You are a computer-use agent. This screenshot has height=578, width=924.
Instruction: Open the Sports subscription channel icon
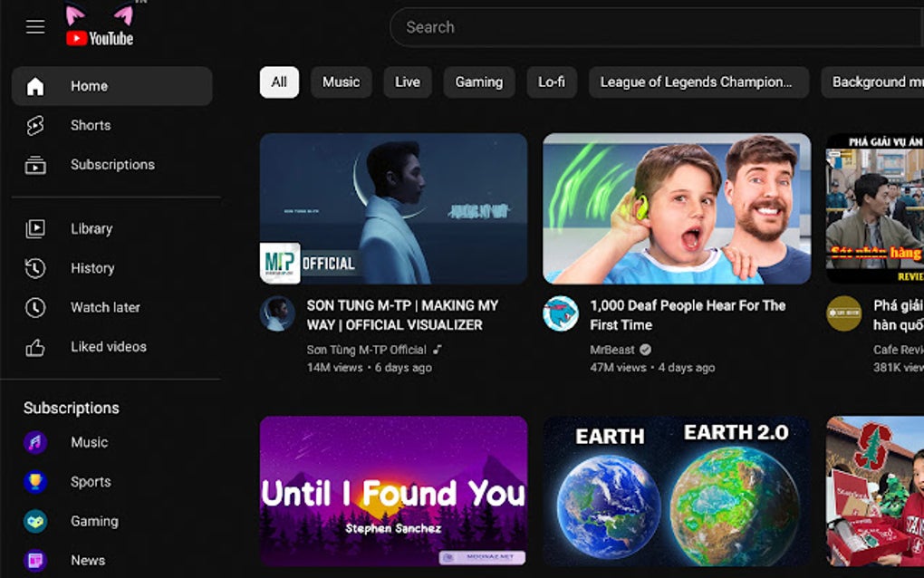click(34, 481)
